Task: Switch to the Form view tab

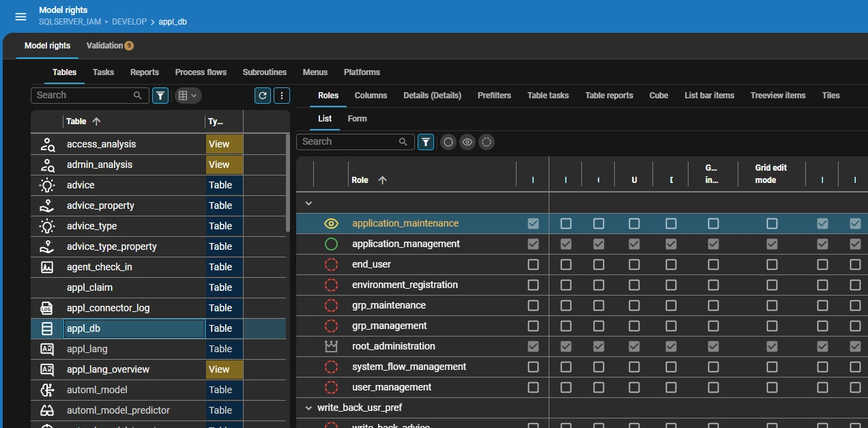Action: (x=357, y=119)
